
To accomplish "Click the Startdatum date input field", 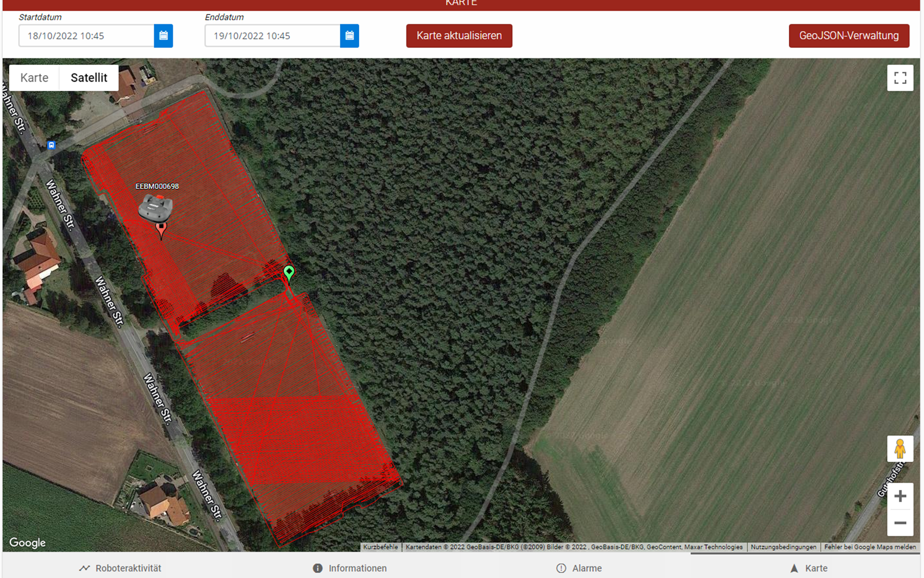I will pos(87,36).
